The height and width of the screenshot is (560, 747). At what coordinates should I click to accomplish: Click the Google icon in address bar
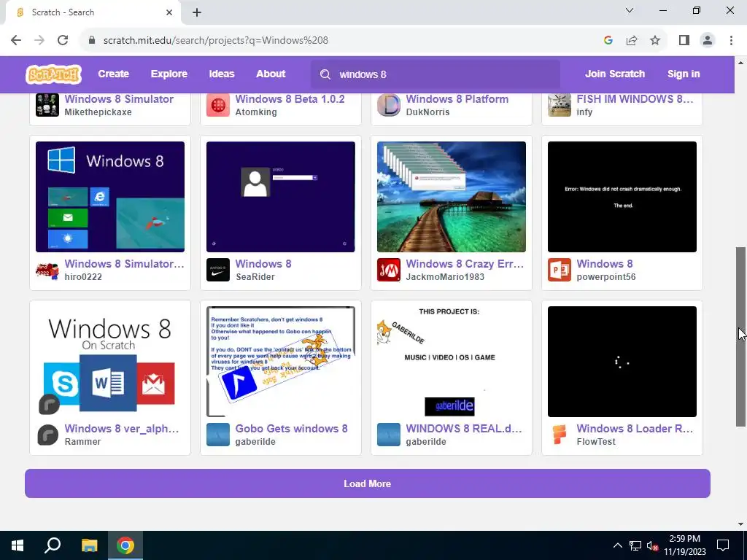[608, 41]
